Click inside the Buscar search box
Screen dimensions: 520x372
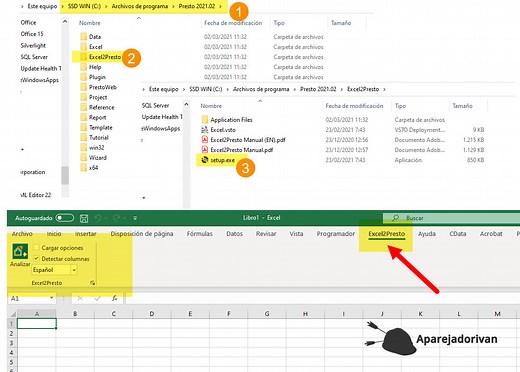click(x=451, y=218)
